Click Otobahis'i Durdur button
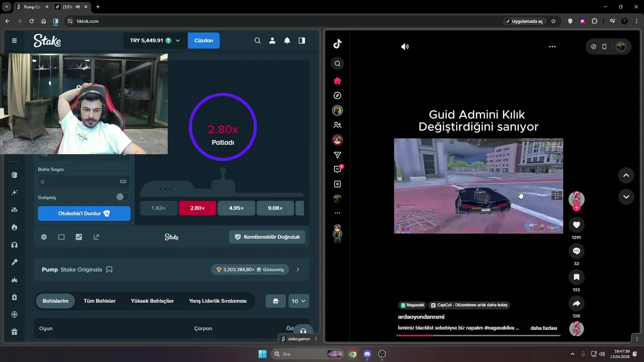The width and height of the screenshot is (644, 362). [84, 214]
